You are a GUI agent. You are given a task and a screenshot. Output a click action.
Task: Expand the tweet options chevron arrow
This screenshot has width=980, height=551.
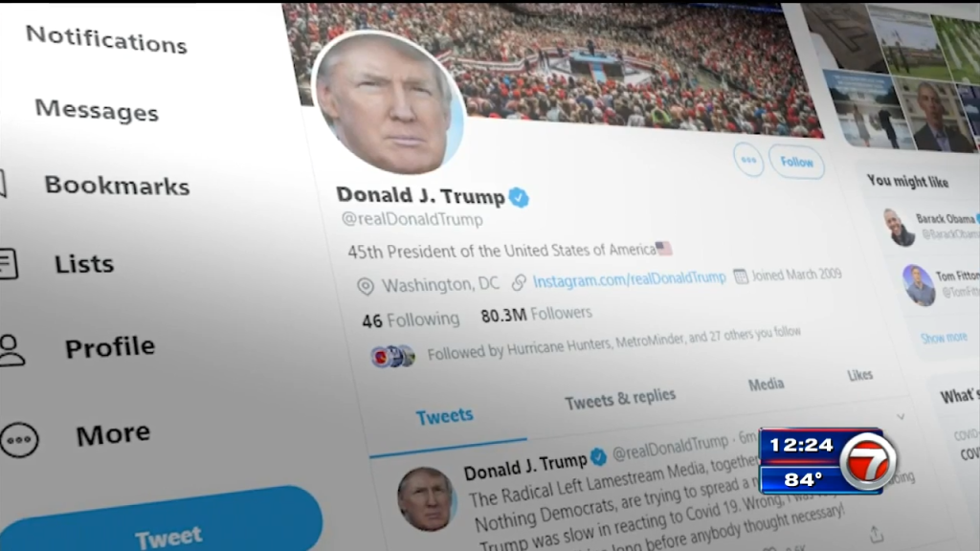(900, 416)
